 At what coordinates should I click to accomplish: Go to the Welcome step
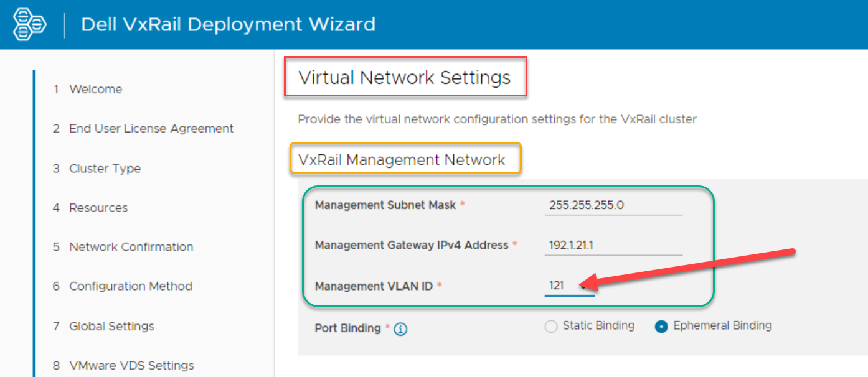95,90
